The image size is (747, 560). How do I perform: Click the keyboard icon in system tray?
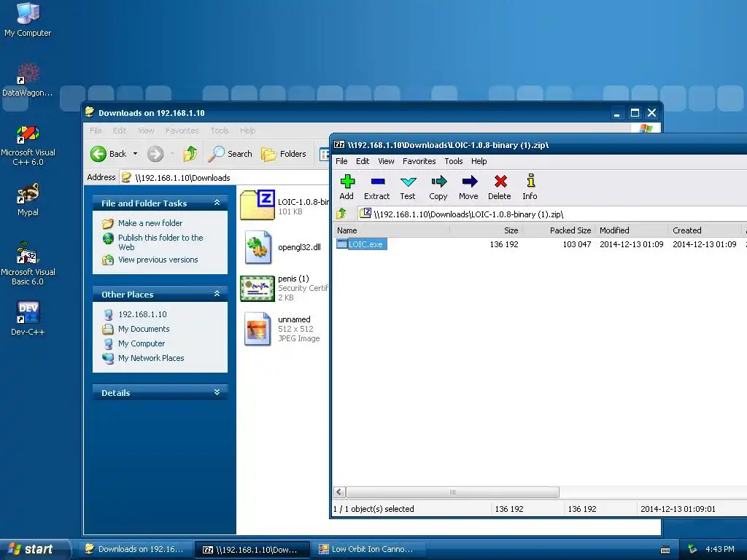point(665,550)
